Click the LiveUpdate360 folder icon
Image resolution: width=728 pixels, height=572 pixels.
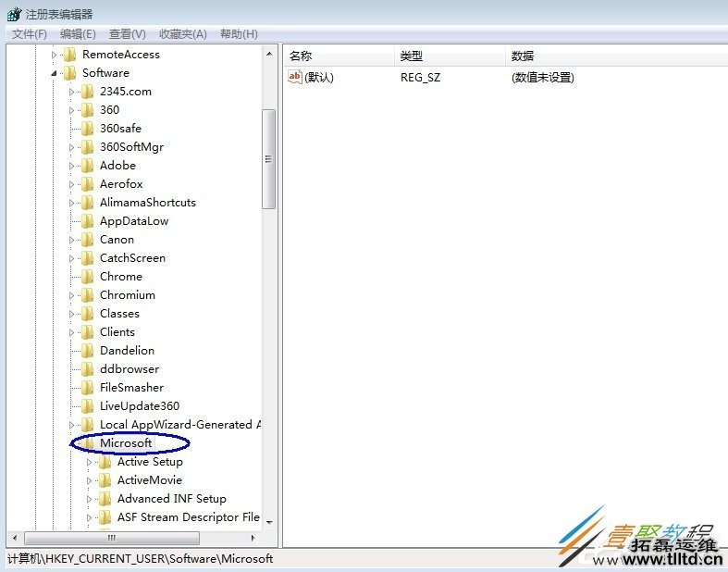coord(87,406)
